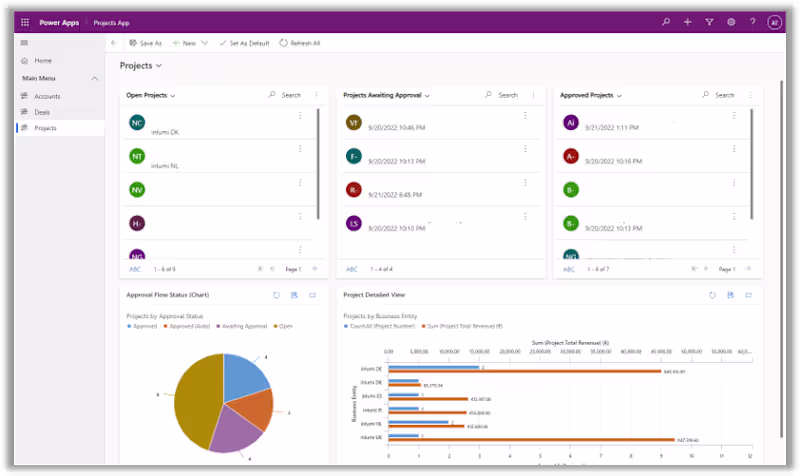Click the help question mark icon
This screenshot has height=476, width=800.
[753, 22]
